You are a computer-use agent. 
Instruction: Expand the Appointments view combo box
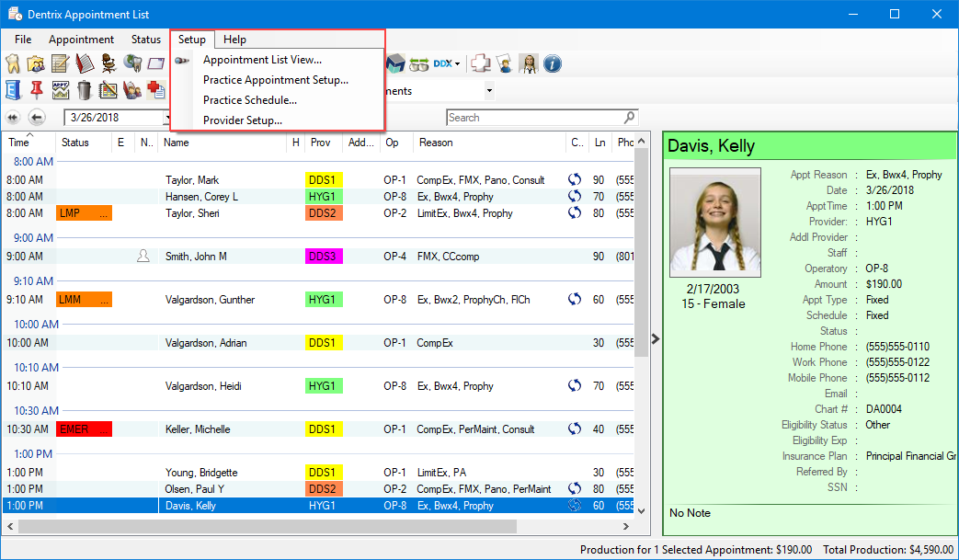[x=489, y=90]
